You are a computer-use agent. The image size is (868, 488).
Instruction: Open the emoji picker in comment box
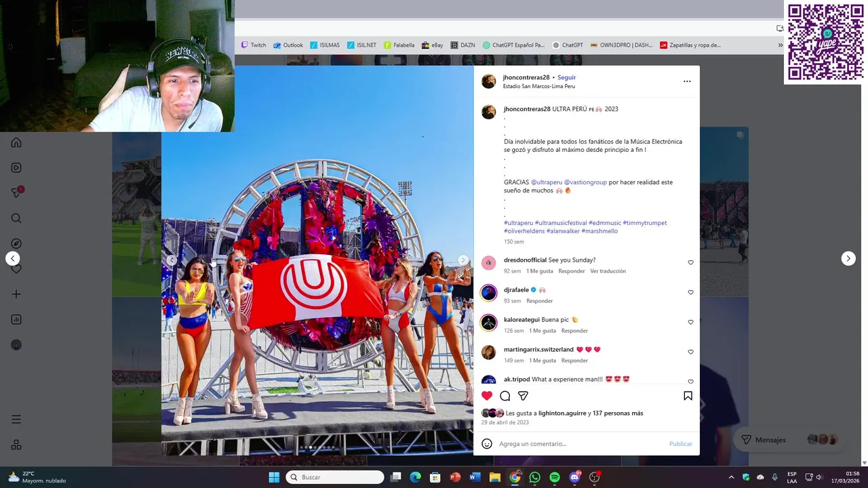coord(487,444)
